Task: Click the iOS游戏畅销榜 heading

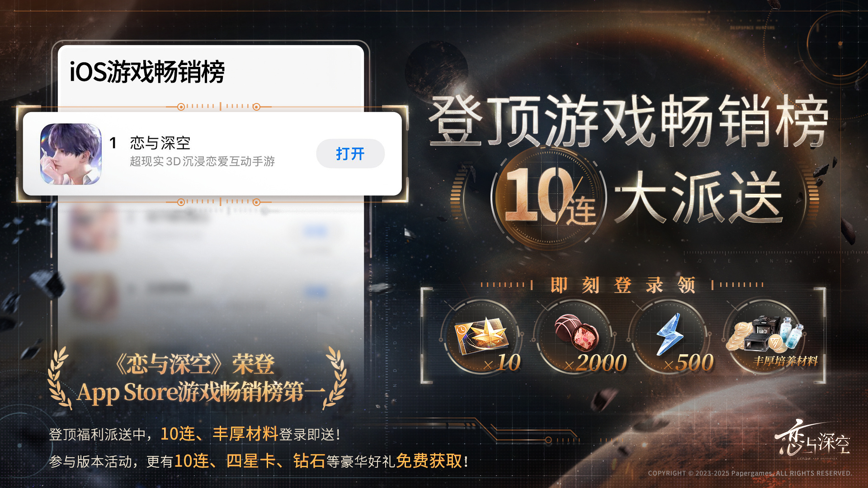Action: click(x=147, y=72)
